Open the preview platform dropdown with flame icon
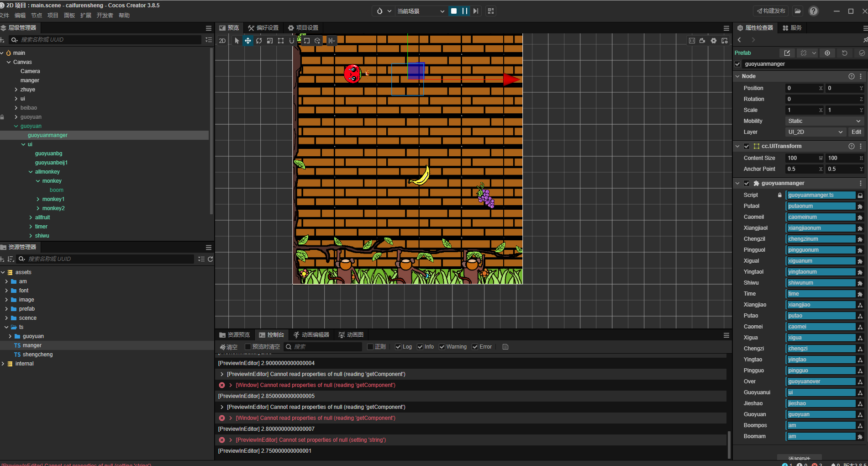The height and width of the screenshot is (466, 868). pos(384,11)
